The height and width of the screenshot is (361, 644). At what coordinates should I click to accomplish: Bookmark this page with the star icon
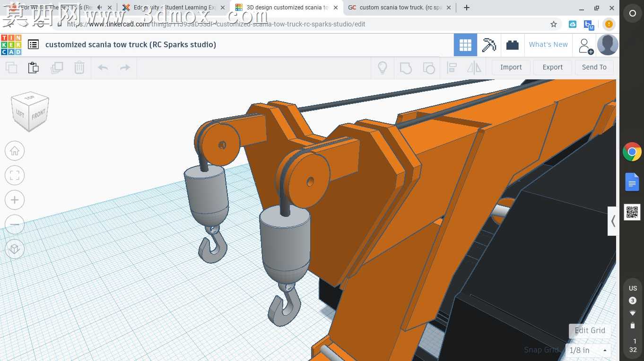pos(554,24)
